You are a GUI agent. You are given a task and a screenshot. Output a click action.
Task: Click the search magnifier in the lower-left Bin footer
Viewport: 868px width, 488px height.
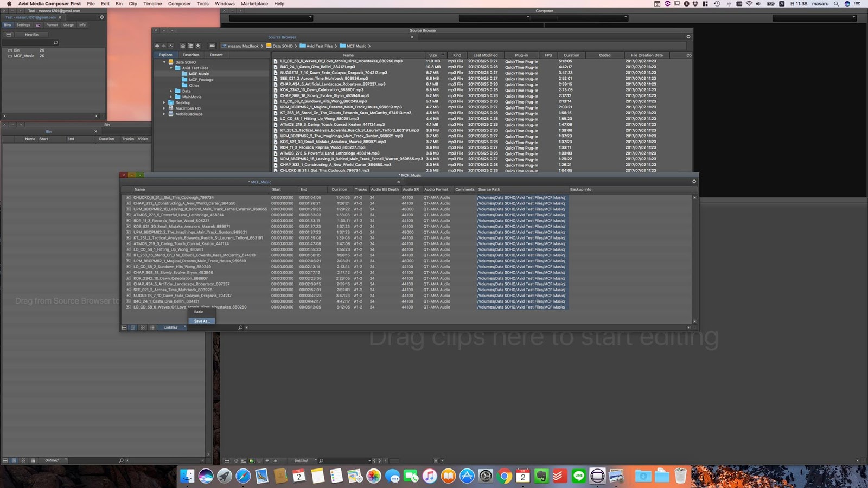(121, 460)
